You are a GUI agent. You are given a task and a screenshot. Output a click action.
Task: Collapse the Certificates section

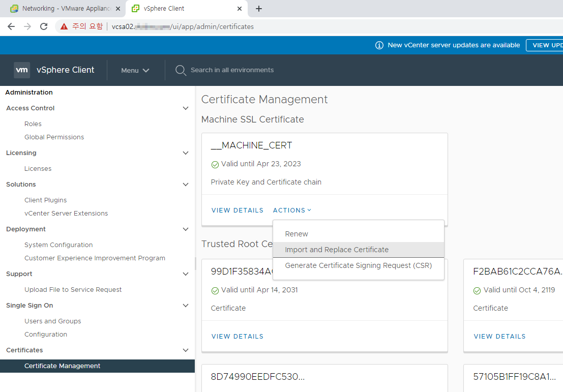(186, 350)
